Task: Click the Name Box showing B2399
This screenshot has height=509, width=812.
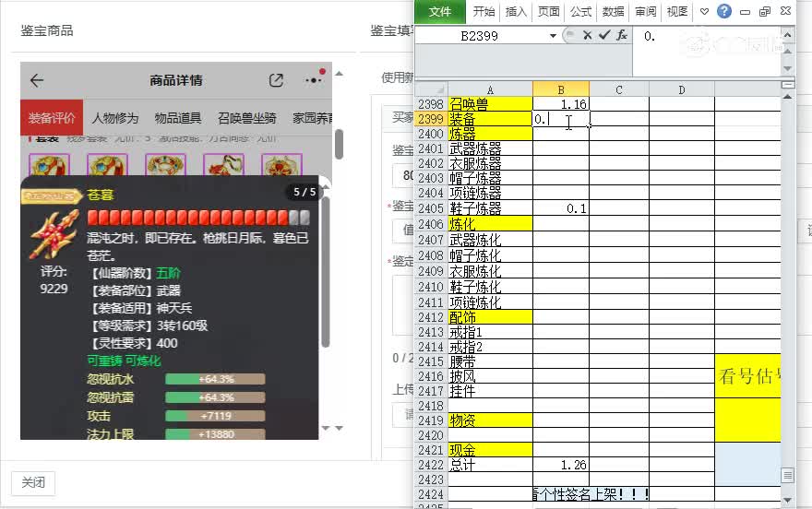Action: (x=480, y=36)
